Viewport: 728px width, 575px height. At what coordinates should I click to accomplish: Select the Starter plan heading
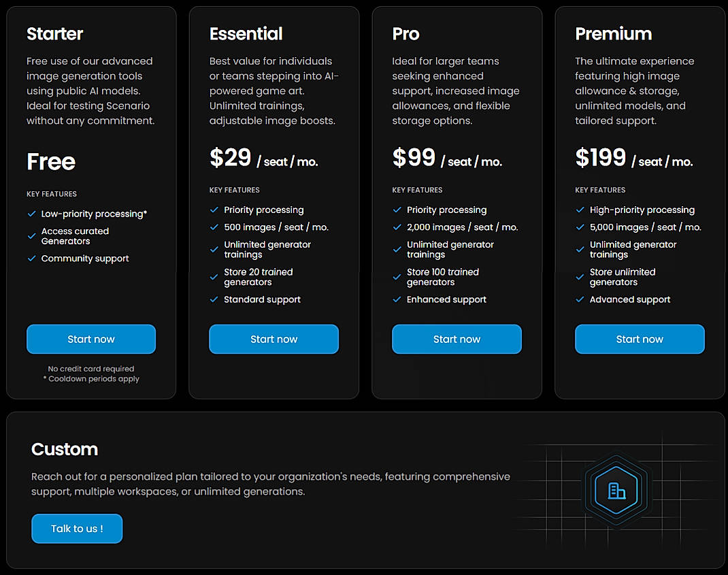pos(54,33)
